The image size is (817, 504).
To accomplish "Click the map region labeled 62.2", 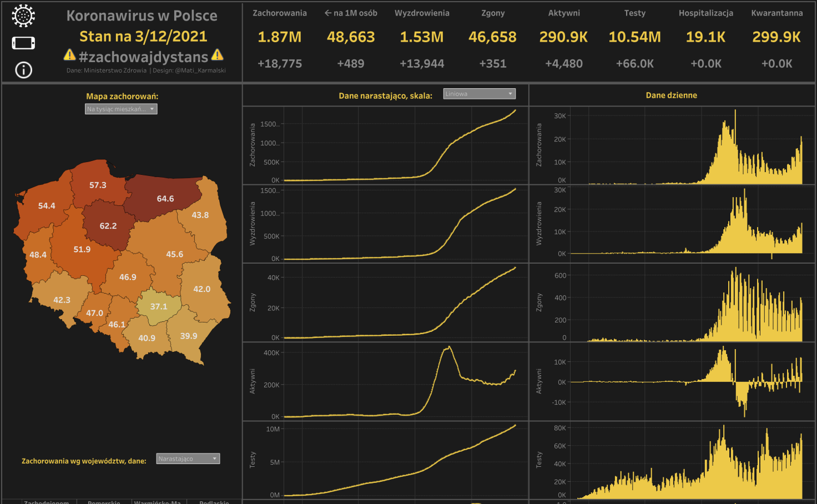I will tap(108, 226).
